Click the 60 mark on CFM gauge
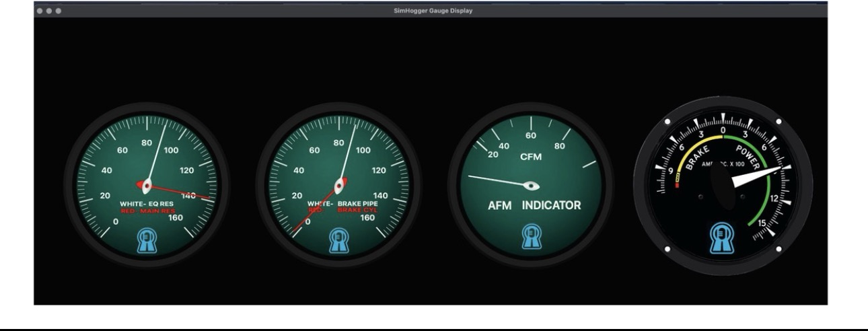This screenshot has height=331, width=868. pyautogui.click(x=530, y=136)
